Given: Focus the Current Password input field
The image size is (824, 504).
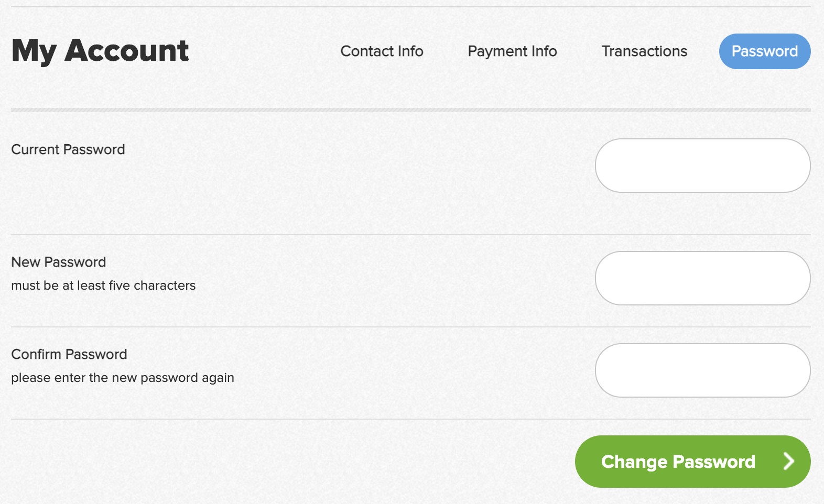Looking at the screenshot, I should point(703,166).
